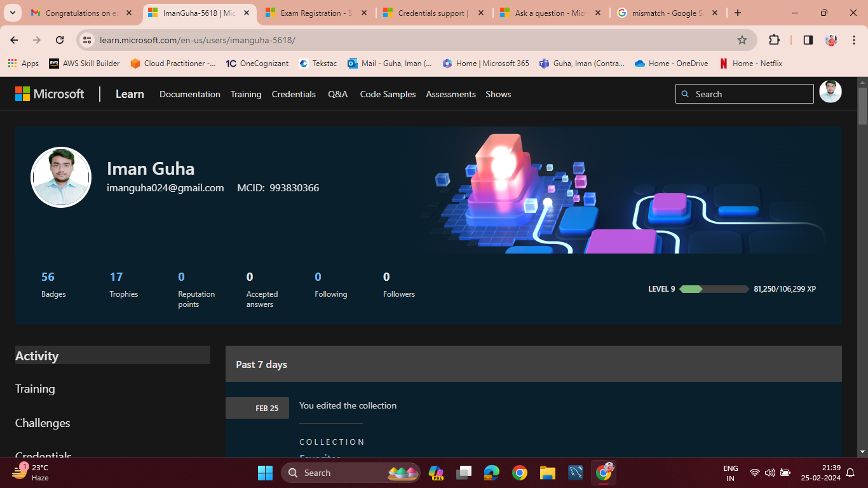Open Assessments navigation item
This screenshot has width=868, height=488.
point(451,94)
